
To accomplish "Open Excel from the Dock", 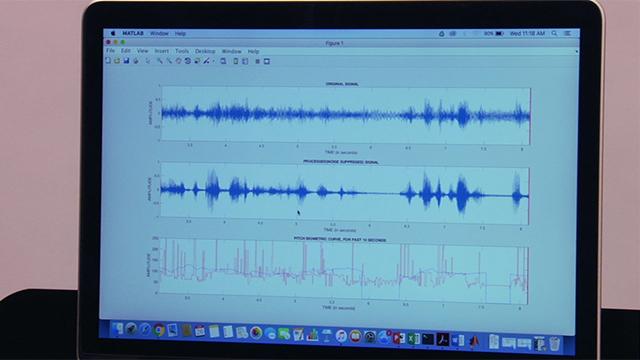I will coord(413,339).
